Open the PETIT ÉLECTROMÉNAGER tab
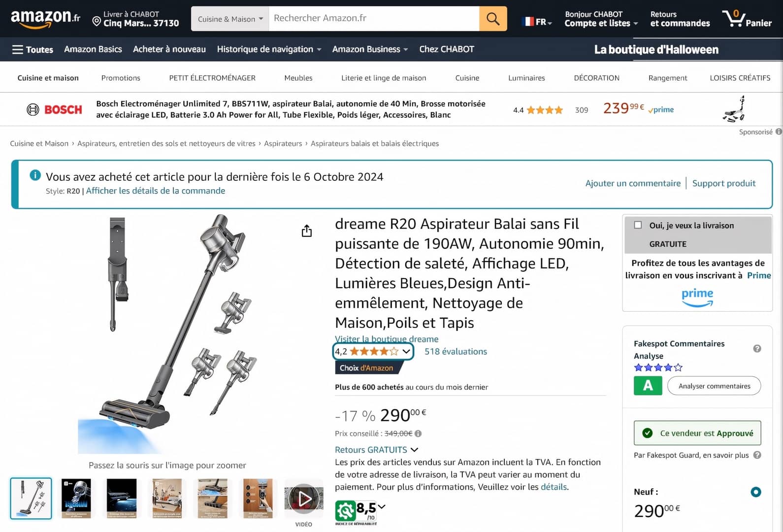 [212, 78]
